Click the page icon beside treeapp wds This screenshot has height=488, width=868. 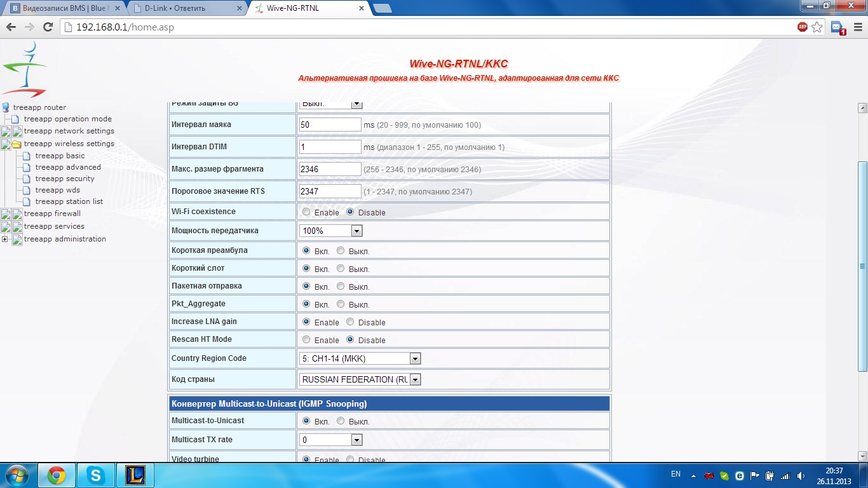coord(27,190)
